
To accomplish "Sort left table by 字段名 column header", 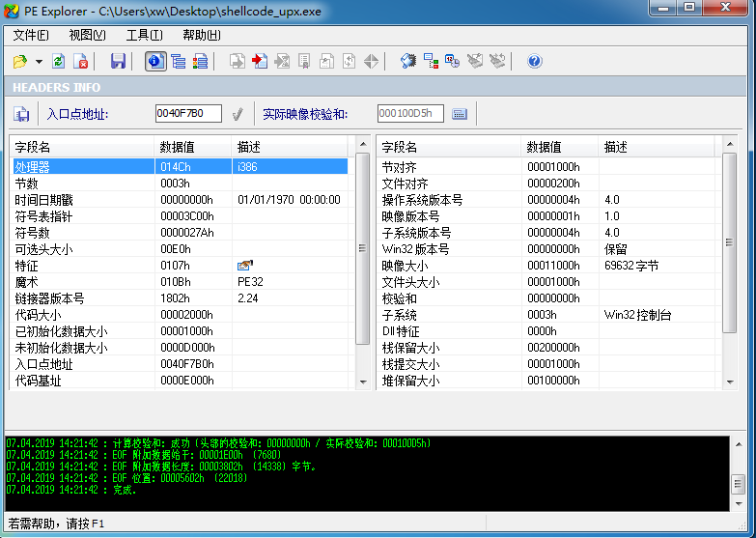I will [x=82, y=147].
